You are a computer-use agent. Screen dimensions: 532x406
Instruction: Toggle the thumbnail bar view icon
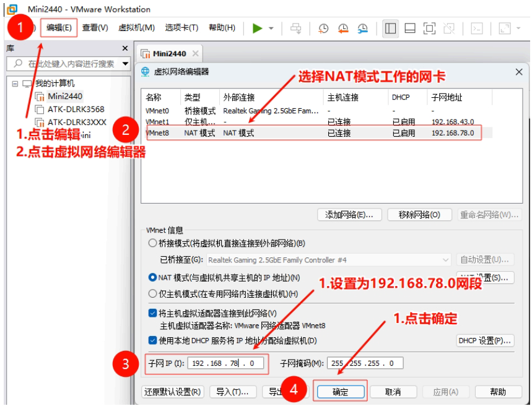[410, 28]
